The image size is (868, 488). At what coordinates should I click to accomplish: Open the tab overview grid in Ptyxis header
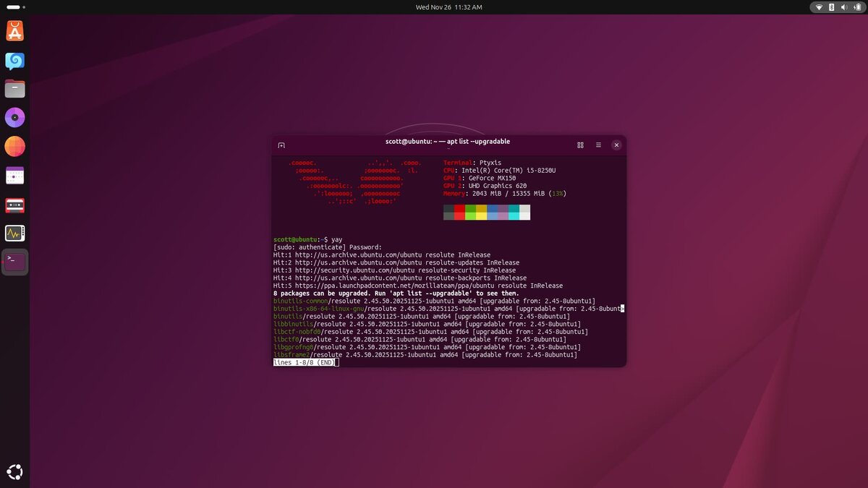[580, 145]
